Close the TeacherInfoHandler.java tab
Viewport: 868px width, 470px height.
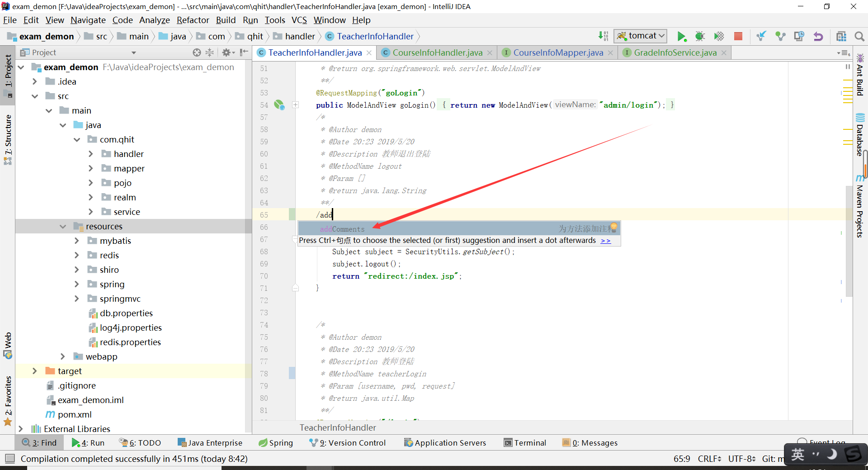[x=369, y=53]
